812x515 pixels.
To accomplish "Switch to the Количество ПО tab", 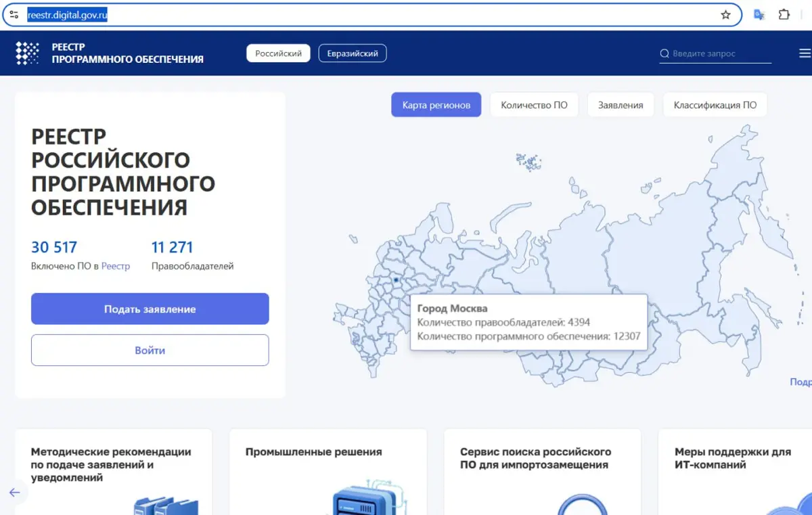I will 534,105.
